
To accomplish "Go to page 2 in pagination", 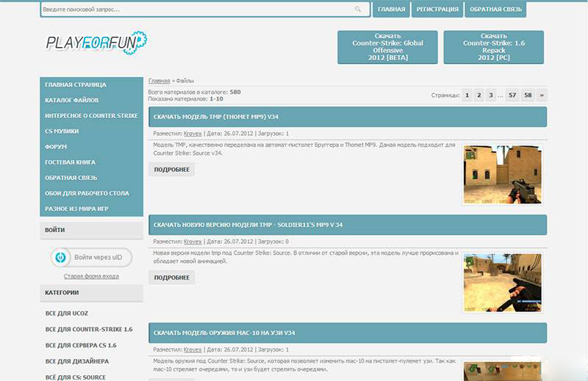I will pos(479,95).
